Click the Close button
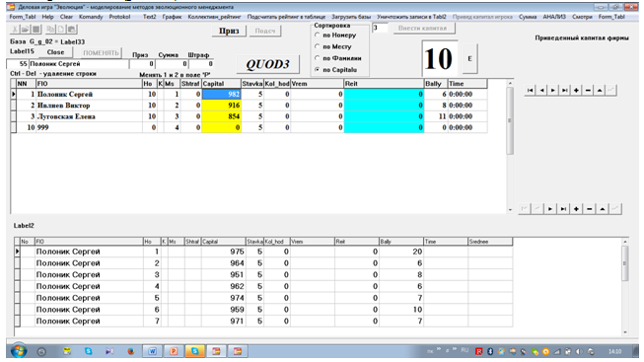This screenshot has width=644, height=362. click(55, 52)
